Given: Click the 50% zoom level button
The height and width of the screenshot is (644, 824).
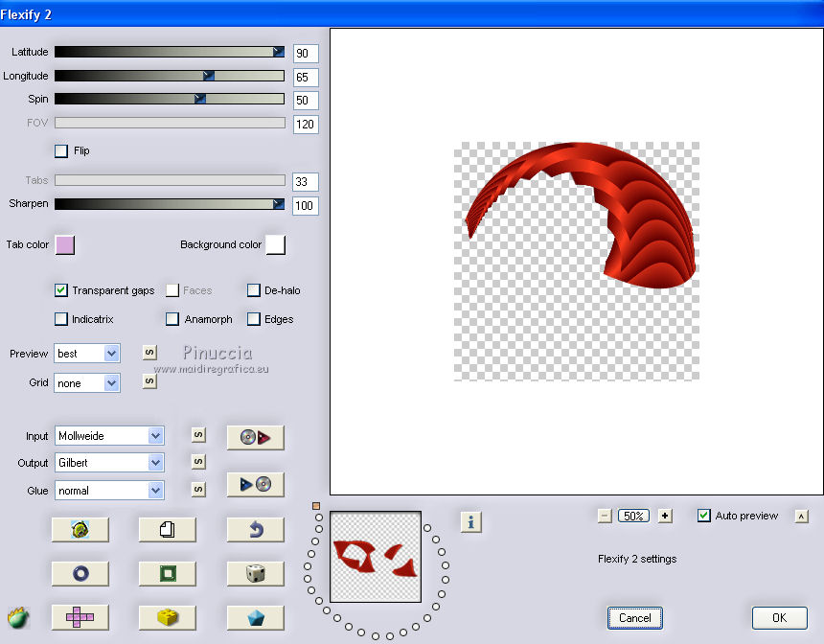Looking at the screenshot, I should (x=633, y=516).
